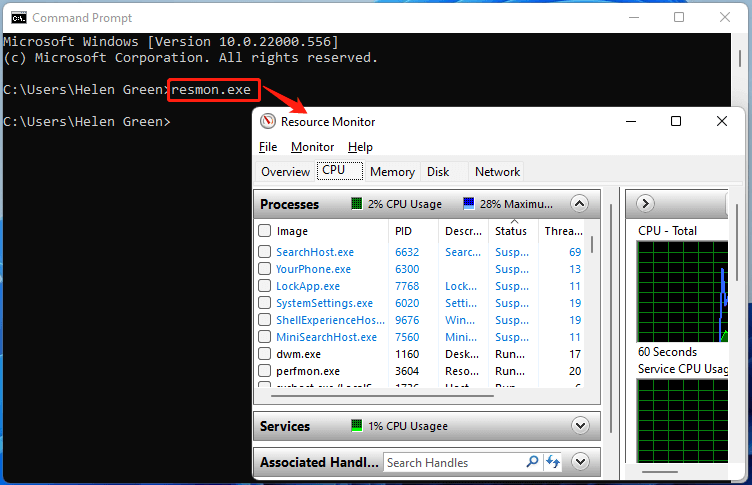Viewport: 752px width, 485px height.
Task: Sort by the Image column header
Action: pos(292,231)
